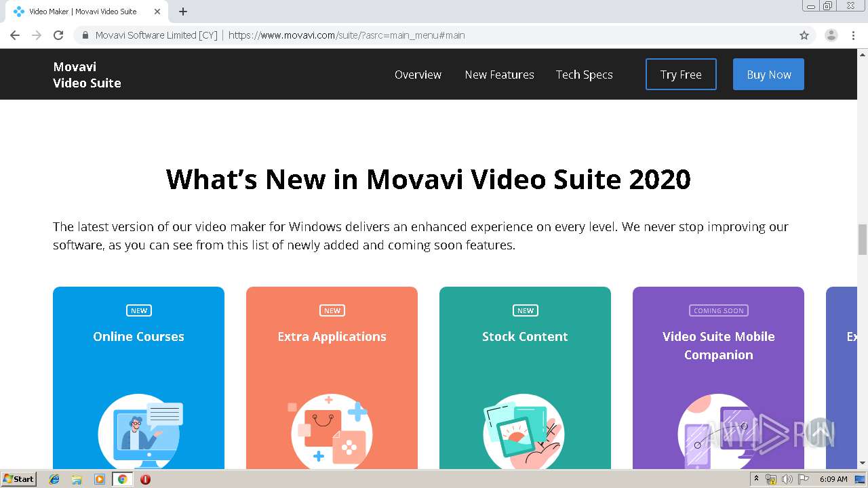This screenshot has width=868, height=488.
Task: Switch to Chrome in the taskbar
Action: pyautogui.click(x=122, y=479)
